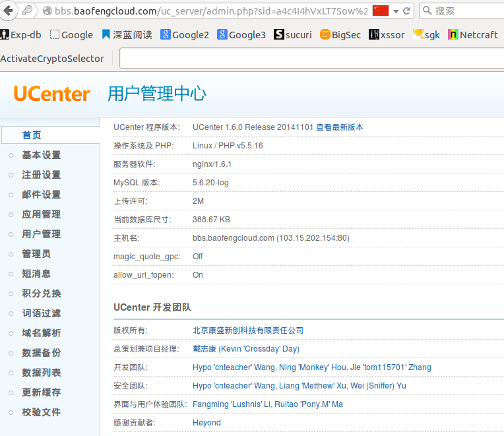
Task: Open the Netcraft bookmark
Action: [473, 35]
